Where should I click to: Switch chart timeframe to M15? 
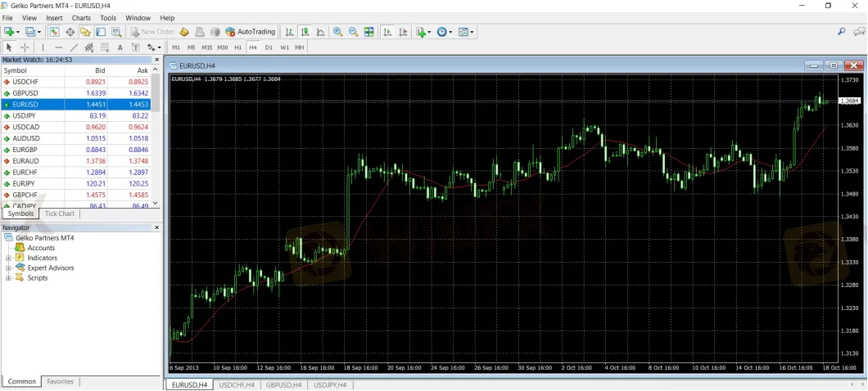(x=206, y=47)
